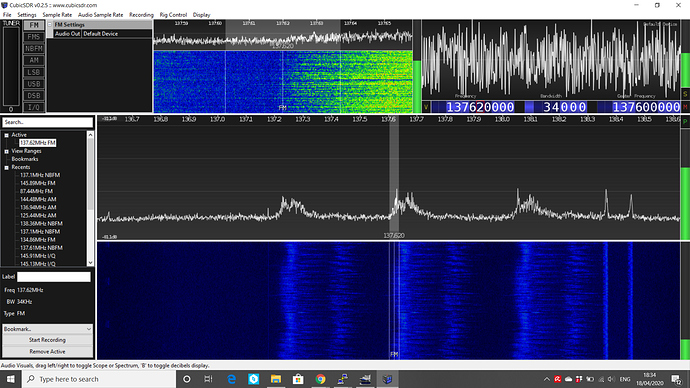Open the Sample Rate menu
This screenshot has height=388, width=690.
[x=57, y=15]
